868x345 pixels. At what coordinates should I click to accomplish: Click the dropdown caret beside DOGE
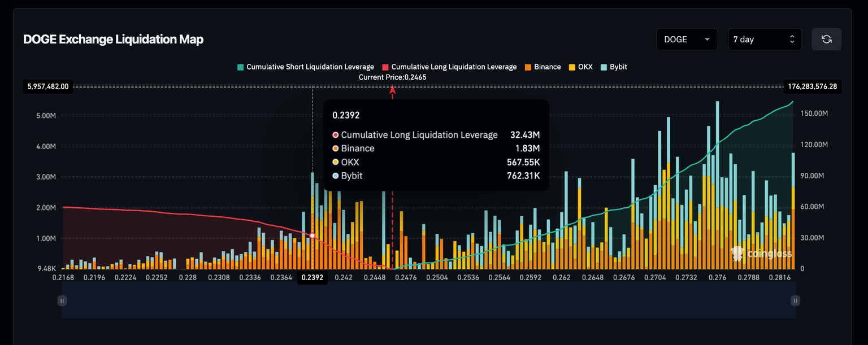706,39
